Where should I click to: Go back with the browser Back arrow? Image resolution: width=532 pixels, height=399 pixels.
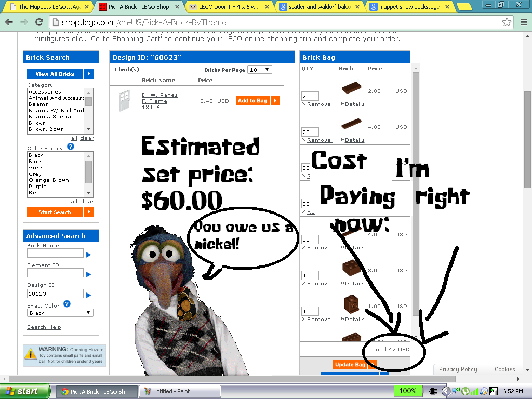coord(9,22)
